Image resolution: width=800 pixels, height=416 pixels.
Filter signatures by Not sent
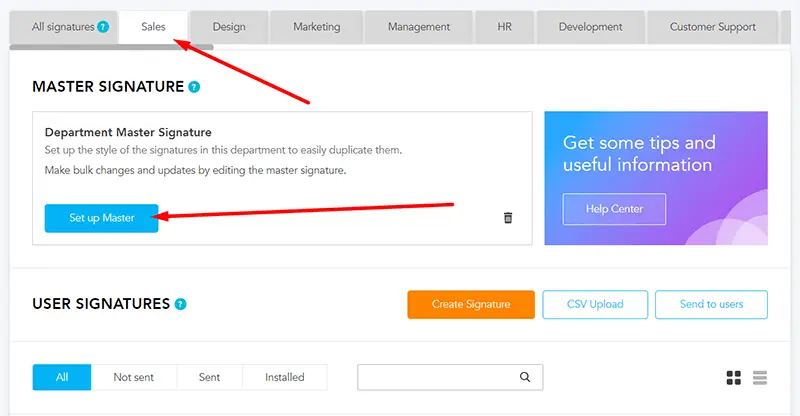point(134,377)
